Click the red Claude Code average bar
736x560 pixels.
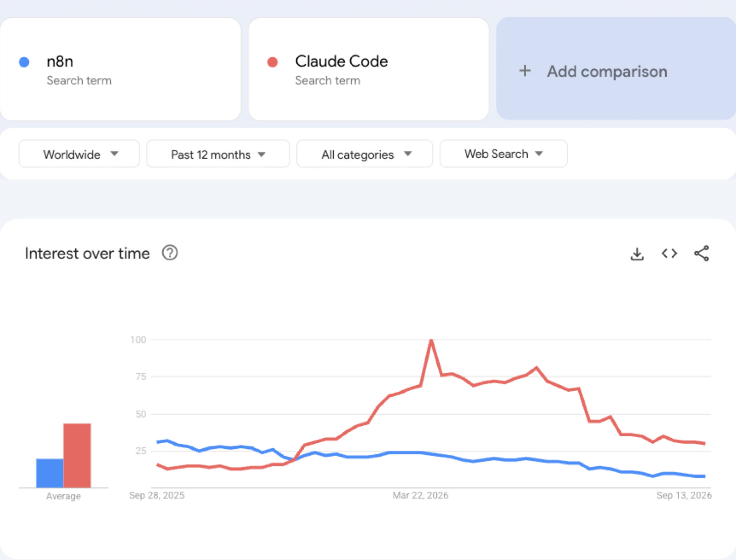[77, 455]
